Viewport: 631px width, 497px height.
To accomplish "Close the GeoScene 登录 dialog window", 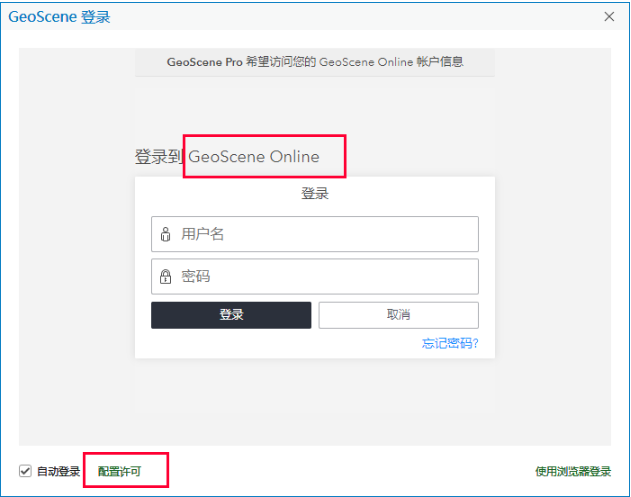I will 609,16.
